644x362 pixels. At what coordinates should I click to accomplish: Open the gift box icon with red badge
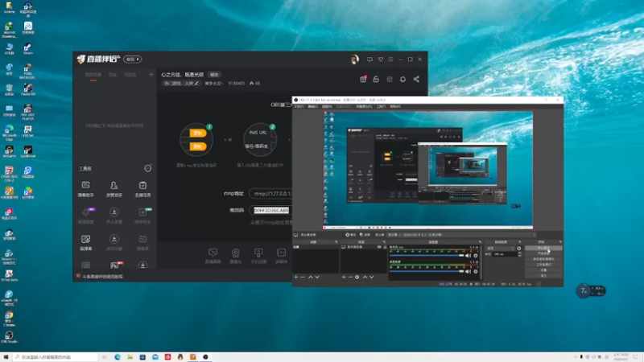363,79
